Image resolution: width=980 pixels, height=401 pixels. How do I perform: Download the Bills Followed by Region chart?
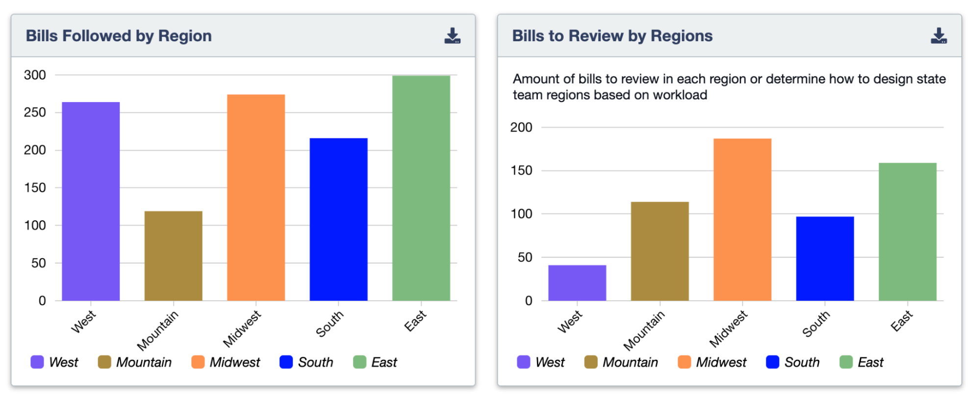(453, 34)
